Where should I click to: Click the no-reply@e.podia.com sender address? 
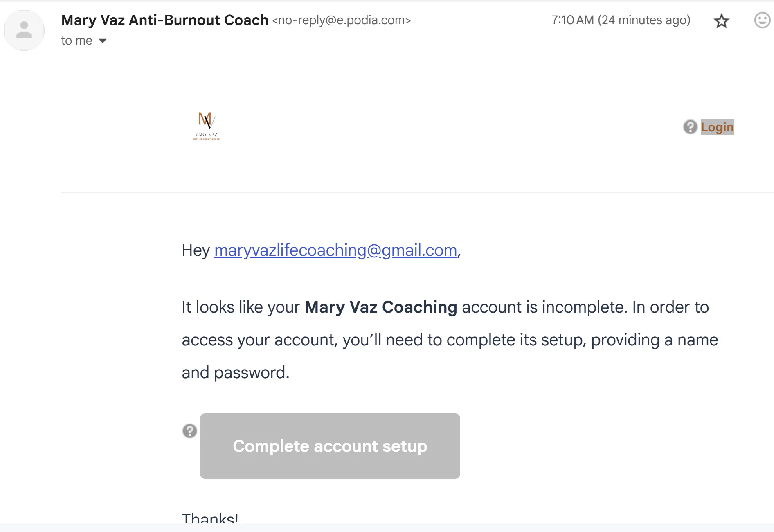(x=342, y=20)
